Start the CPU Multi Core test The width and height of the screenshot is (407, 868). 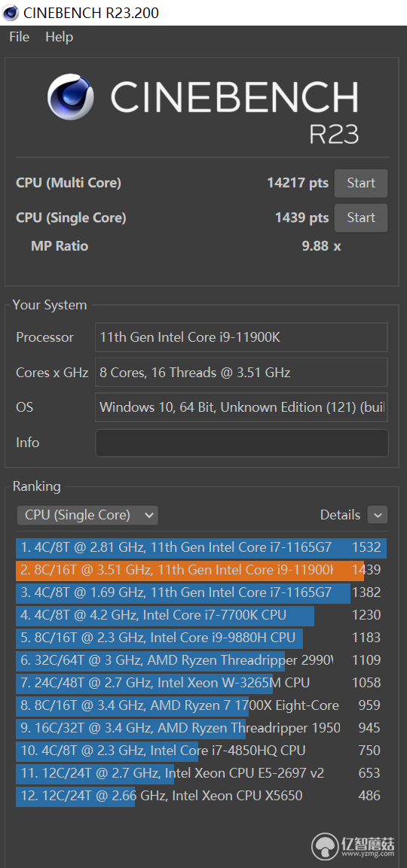361,183
